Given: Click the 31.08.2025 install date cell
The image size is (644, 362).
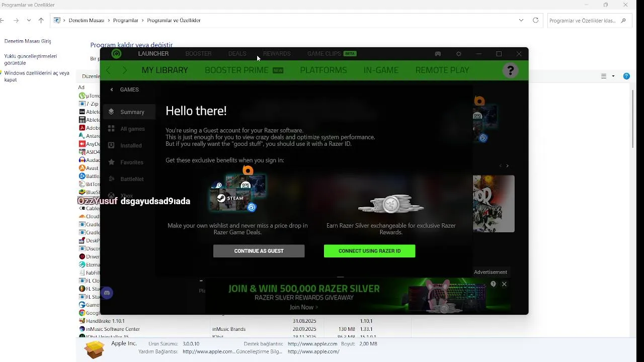Looking at the screenshot, I should pos(304,321).
